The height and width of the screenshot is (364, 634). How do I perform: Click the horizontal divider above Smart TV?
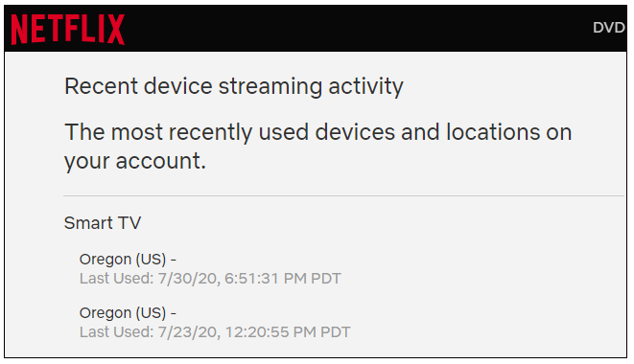tap(343, 196)
